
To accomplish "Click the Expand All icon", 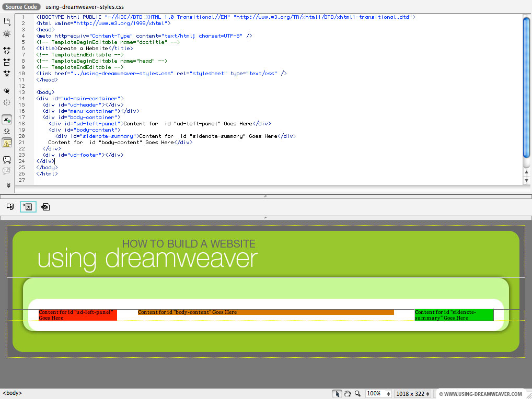I will tap(7, 73).
